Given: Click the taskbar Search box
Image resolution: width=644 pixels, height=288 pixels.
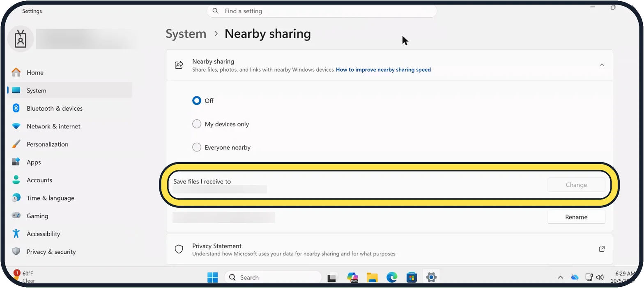Looking at the screenshot, I should [272, 277].
